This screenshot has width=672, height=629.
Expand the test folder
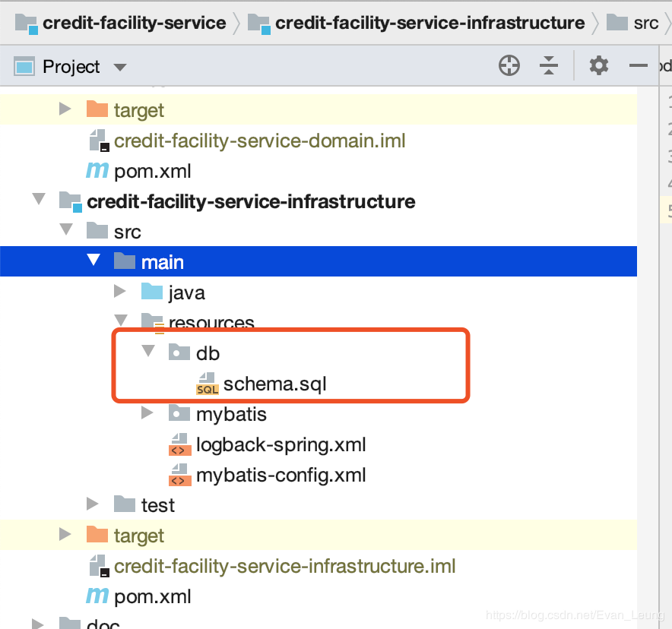tap(93, 504)
